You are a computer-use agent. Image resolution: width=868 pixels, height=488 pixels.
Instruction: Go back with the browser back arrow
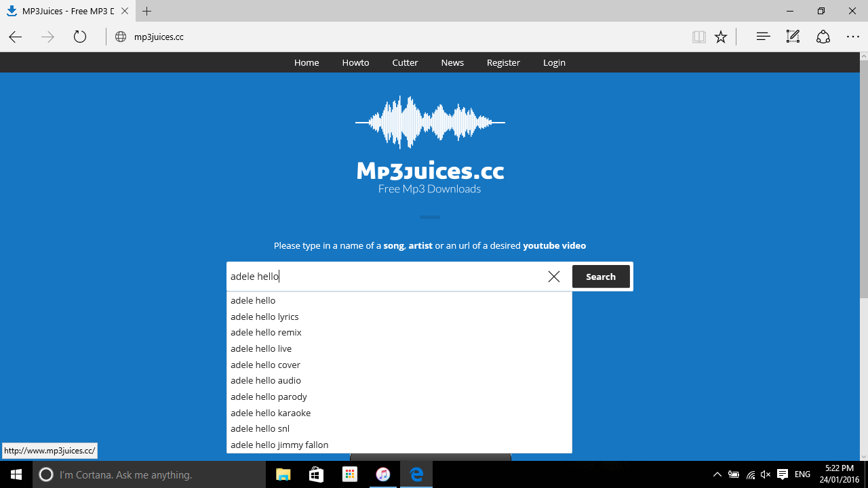point(16,37)
